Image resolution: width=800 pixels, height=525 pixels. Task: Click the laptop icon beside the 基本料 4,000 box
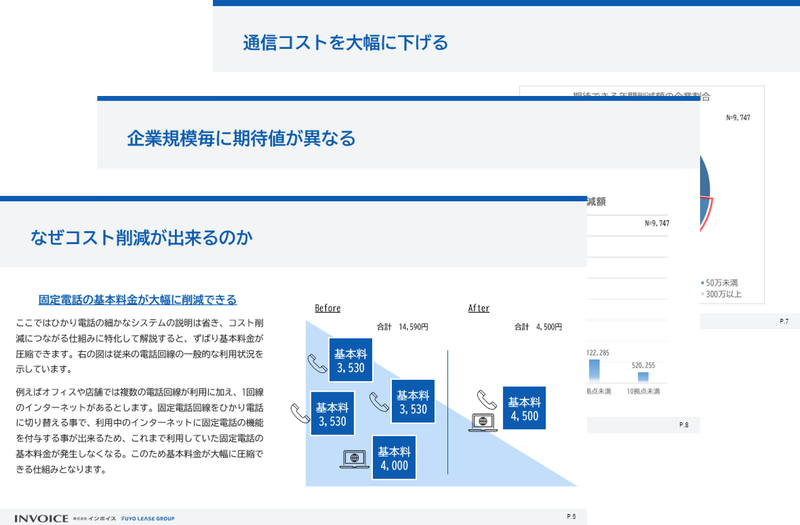[355, 459]
